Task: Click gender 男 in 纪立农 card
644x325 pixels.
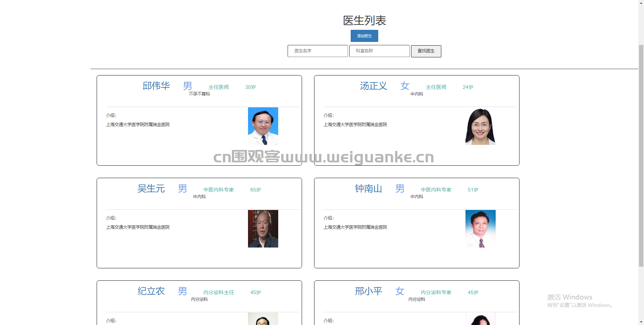Action: pos(183,291)
